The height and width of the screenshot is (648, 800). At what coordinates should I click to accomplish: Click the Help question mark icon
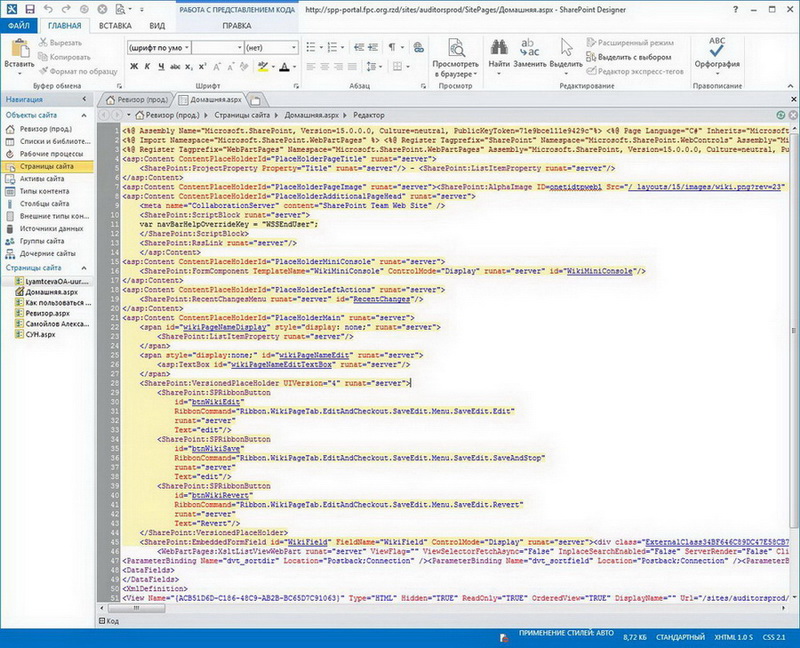tap(735, 9)
